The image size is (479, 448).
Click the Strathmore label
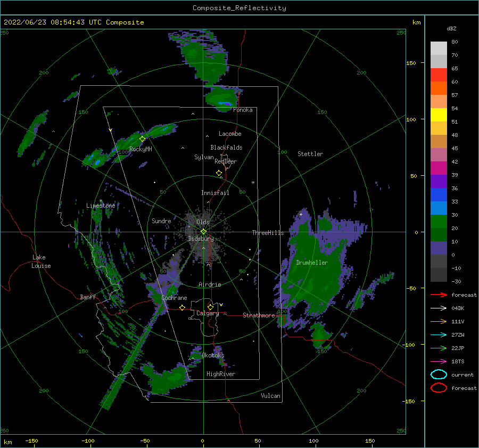pos(259,315)
